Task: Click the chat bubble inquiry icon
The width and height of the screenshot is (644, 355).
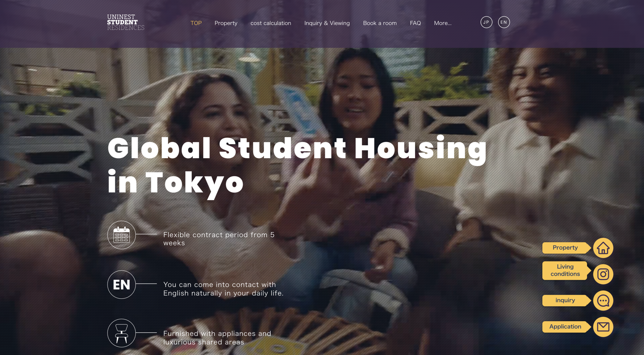Action: pyautogui.click(x=603, y=301)
